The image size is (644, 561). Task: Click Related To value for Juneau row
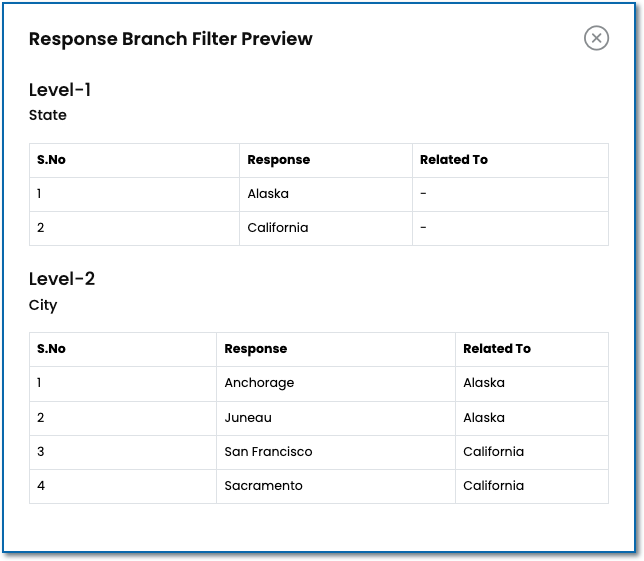pos(484,418)
